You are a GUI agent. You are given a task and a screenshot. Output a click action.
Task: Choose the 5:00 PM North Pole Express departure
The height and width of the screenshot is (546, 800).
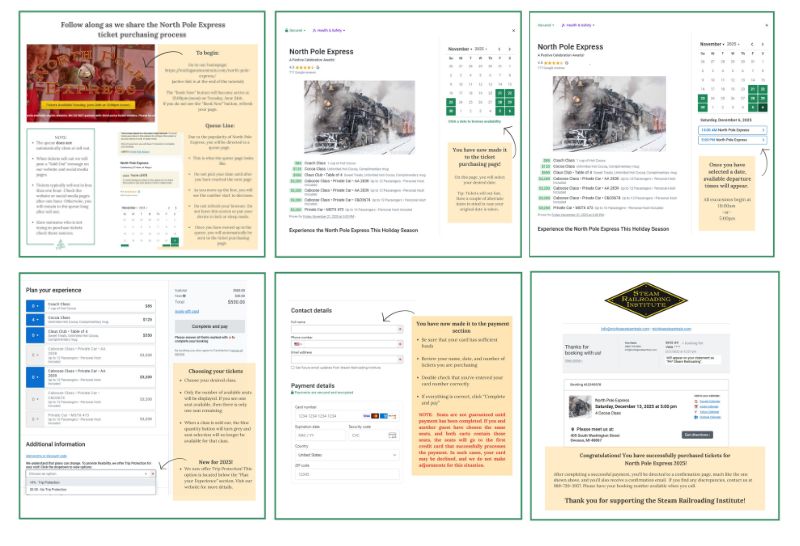[x=732, y=140]
